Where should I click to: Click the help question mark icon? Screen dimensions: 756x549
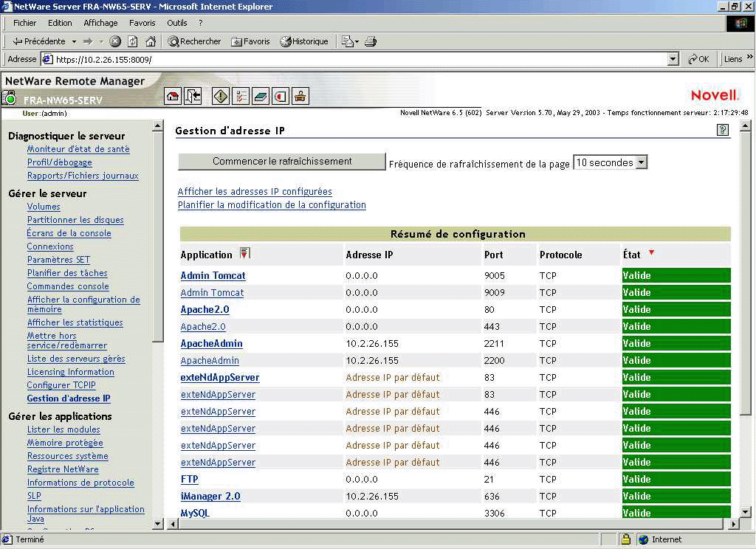point(722,130)
